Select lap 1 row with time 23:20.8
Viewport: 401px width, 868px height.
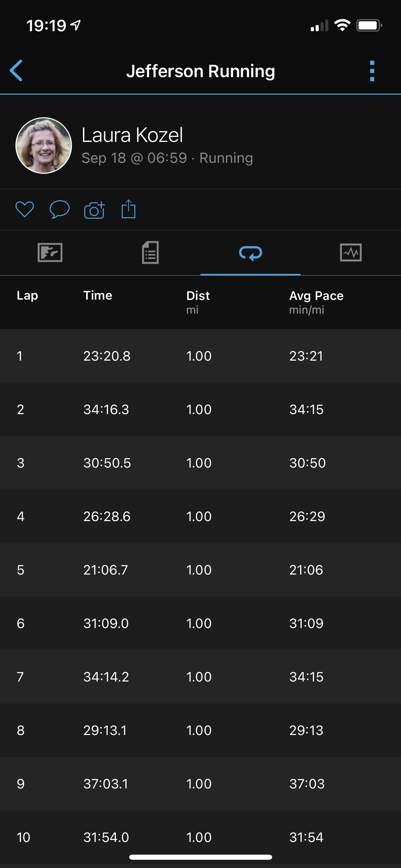[x=200, y=356]
